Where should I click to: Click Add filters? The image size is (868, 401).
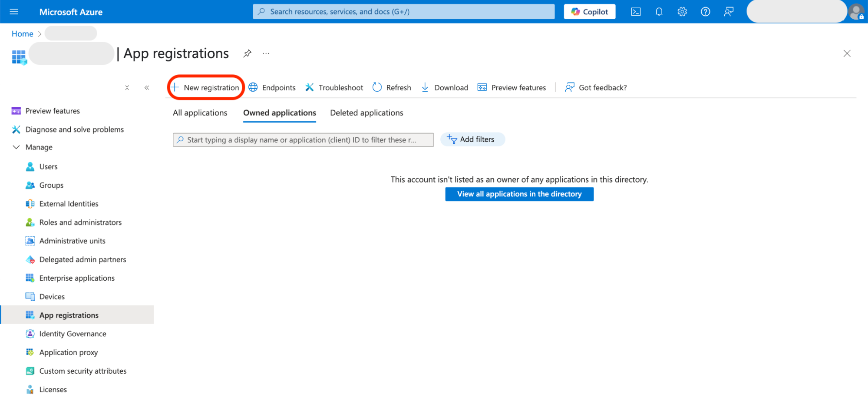(x=472, y=139)
